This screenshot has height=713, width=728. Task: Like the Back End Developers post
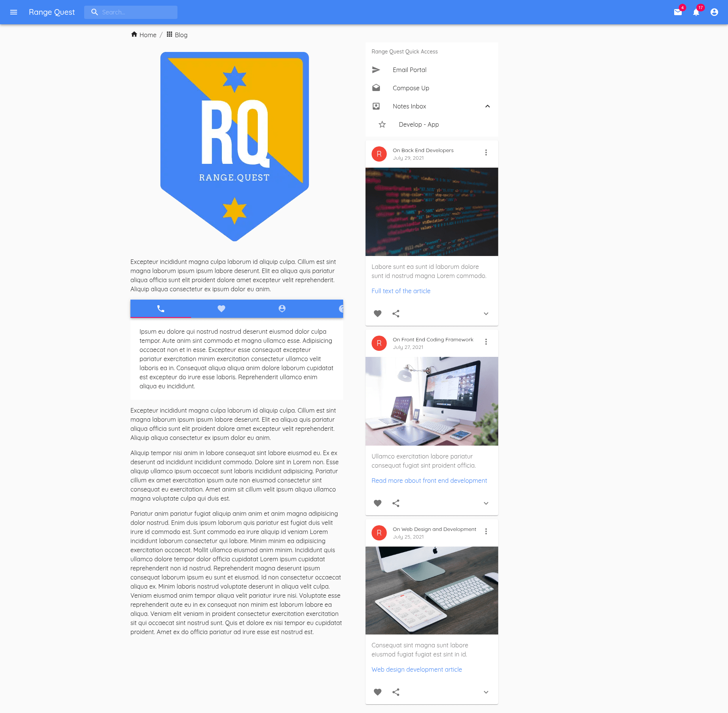(x=378, y=314)
